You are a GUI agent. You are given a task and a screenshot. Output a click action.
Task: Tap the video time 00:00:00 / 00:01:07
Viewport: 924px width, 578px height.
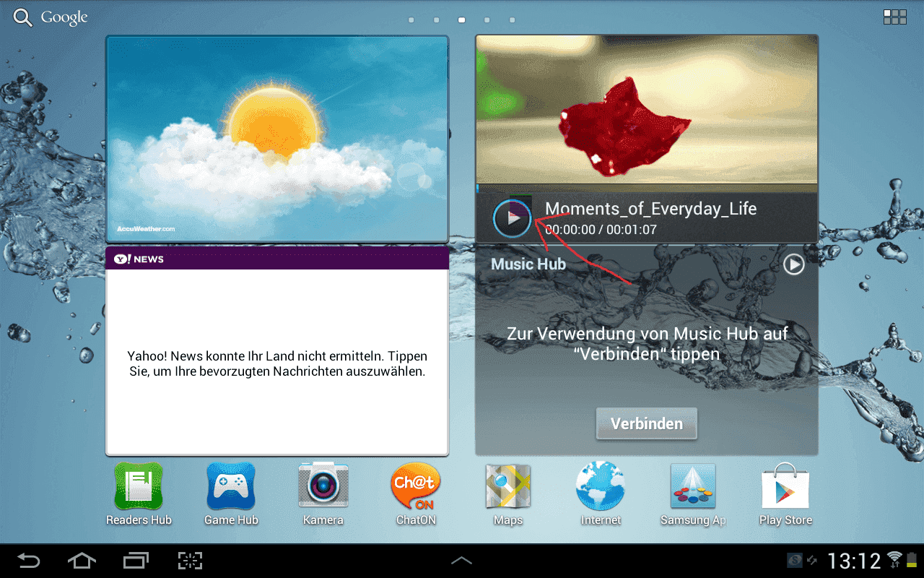coord(601,230)
